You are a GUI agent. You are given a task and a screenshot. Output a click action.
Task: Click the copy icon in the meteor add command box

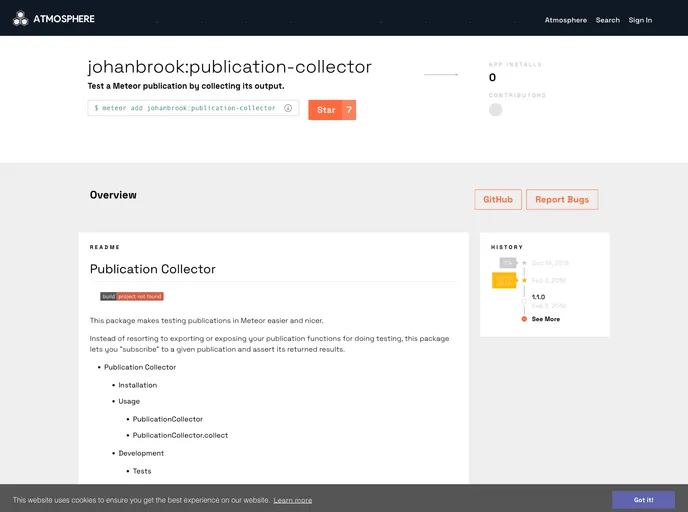click(x=288, y=108)
